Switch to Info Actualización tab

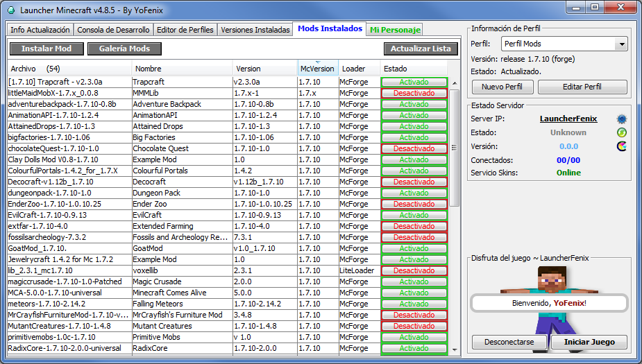pyautogui.click(x=40, y=30)
